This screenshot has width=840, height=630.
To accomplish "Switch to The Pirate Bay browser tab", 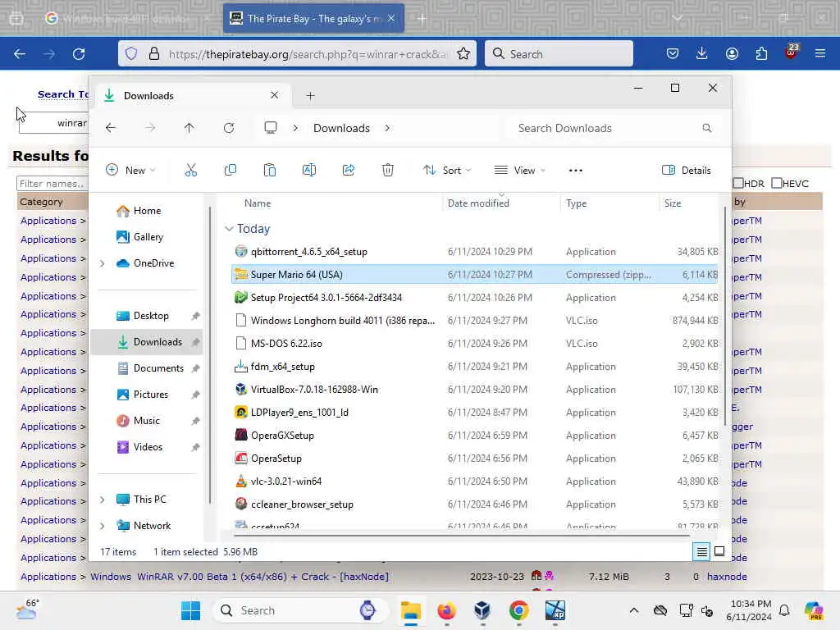I will point(313,19).
